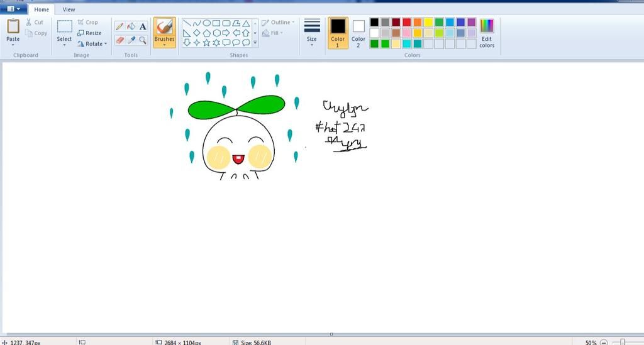The width and height of the screenshot is (644, 345).
Task: Adjust the zoom slider in status bar
Action: point(623,342)
